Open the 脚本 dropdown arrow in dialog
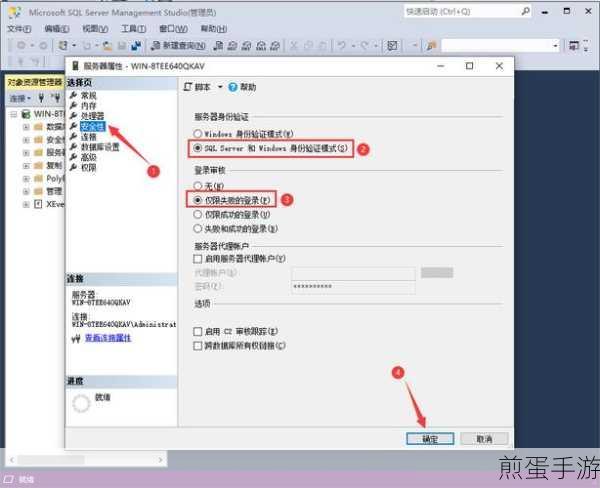 point(220,87)
